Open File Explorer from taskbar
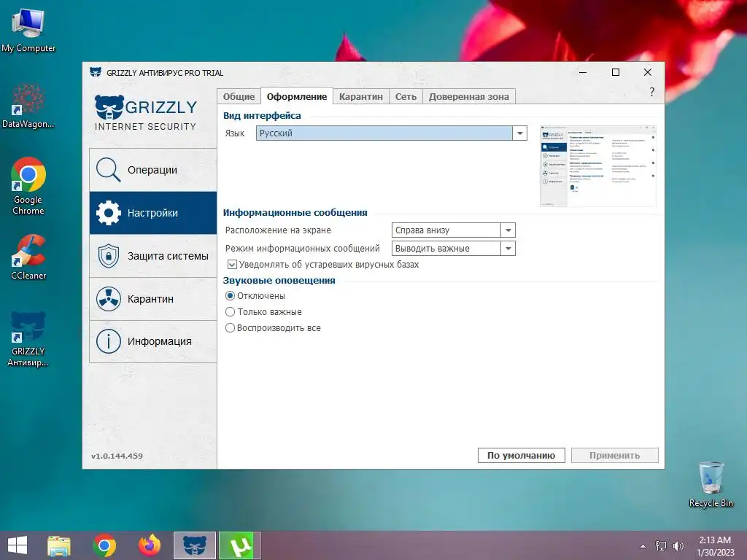 [x=59, y=545]
